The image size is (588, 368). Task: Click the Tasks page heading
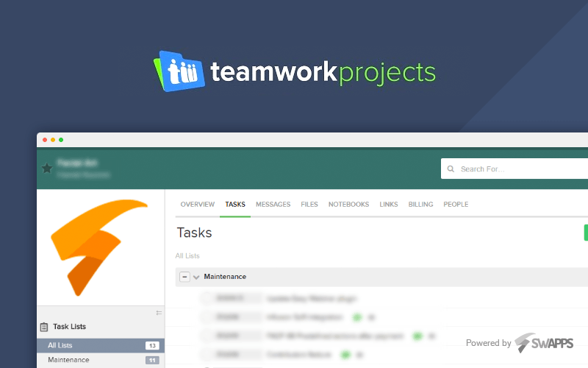(194, 233)
